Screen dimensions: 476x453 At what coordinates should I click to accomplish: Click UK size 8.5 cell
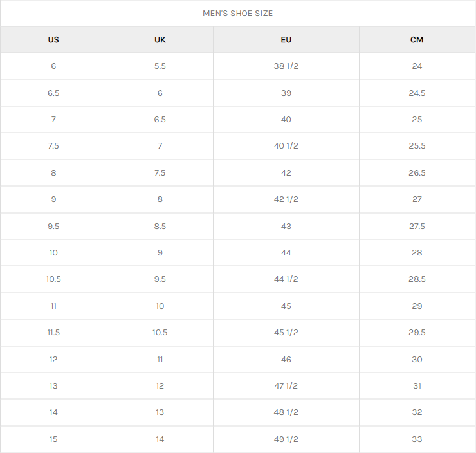pos(160,226)
